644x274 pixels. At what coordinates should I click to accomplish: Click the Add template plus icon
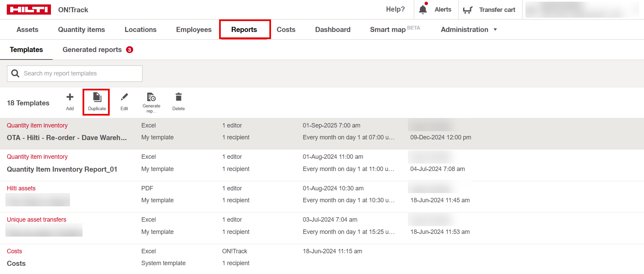coord(70,98)
